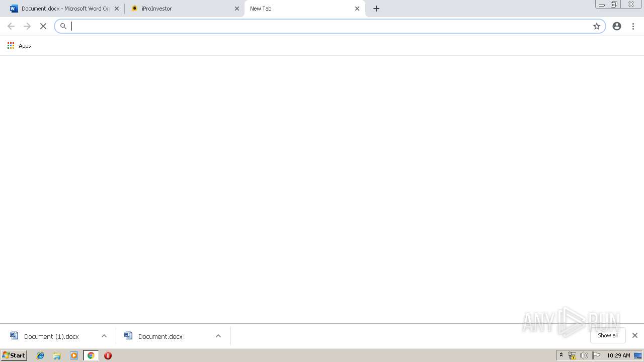Open the clock showing 10:29 AM

point(618,355)
